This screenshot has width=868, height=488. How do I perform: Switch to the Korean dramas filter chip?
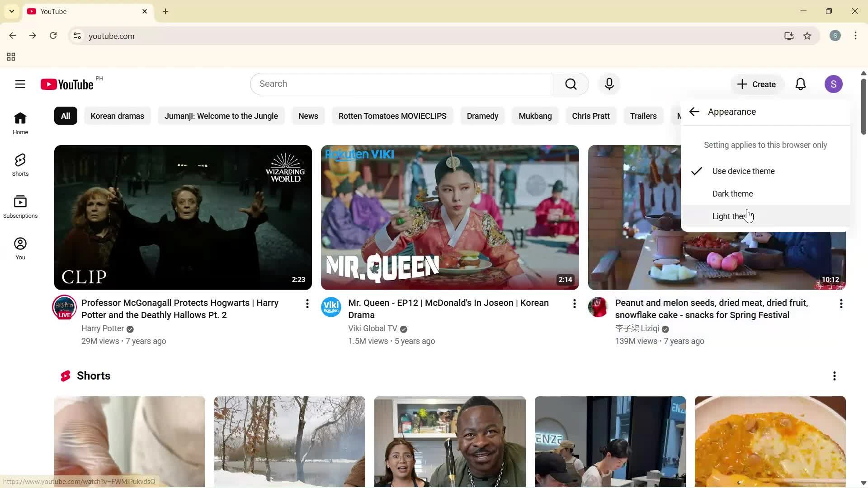coord(117,116)
